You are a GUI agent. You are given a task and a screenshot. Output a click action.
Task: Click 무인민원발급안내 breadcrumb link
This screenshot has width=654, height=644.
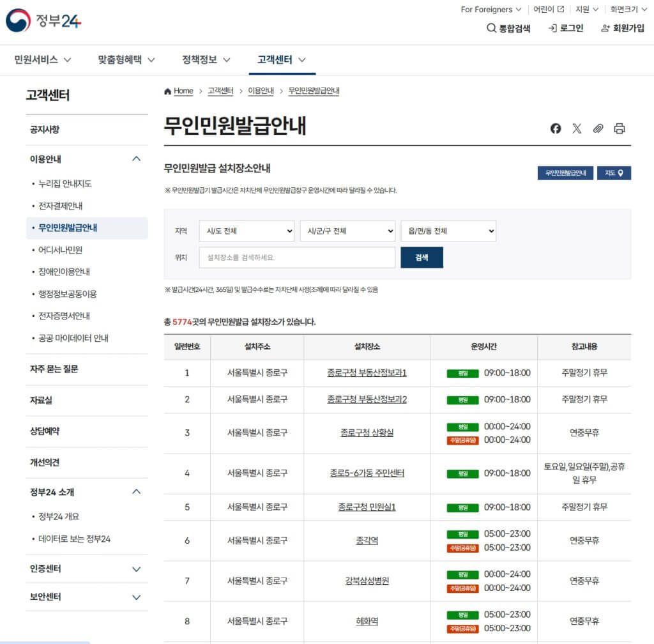coord(314,91)
